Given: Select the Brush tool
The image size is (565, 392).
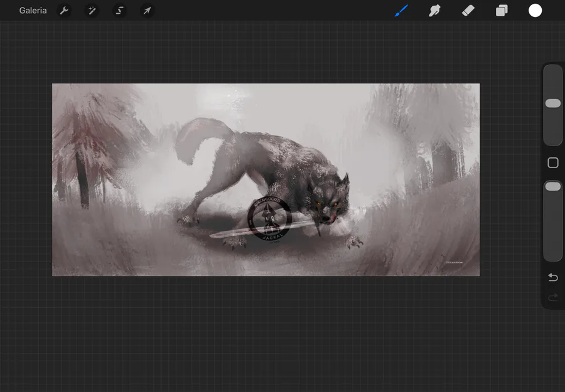Looking at the screenshot, I should point(401,11).
